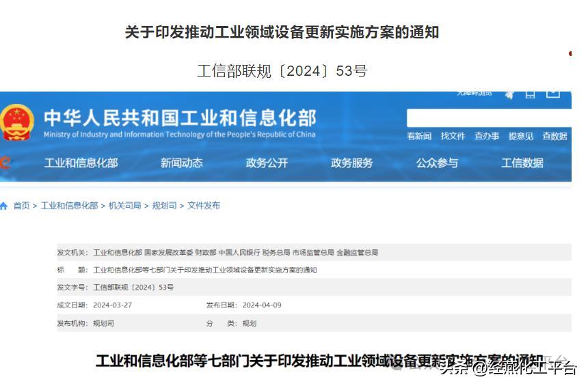Click the 发文机关 issuing agencies row
This screenshot has width=588, height=386.
[x=315, y=253]
